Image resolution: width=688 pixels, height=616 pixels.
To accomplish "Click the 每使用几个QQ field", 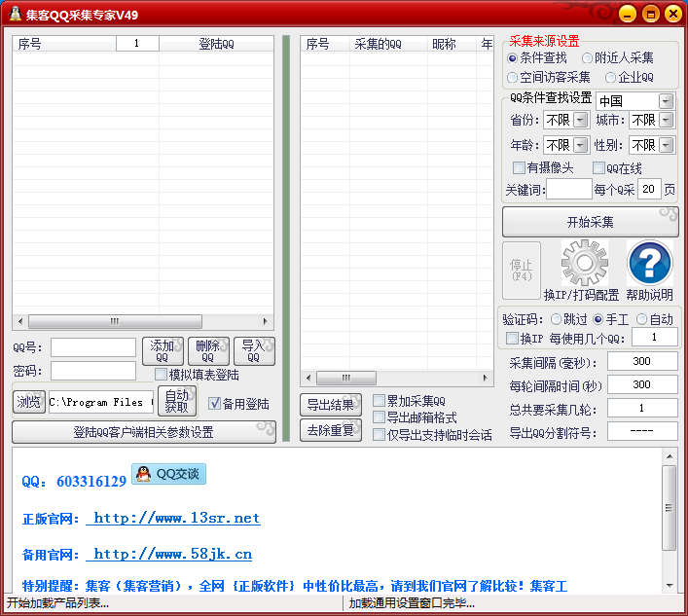I will 655,337.
